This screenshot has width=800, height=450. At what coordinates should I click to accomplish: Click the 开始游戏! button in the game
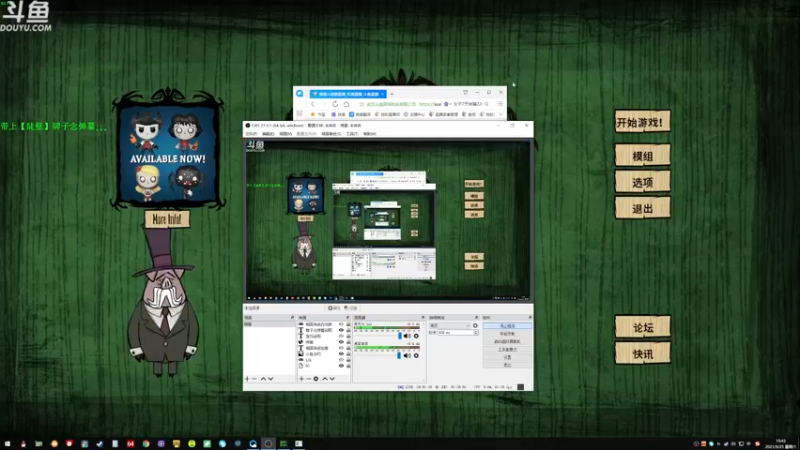642,122
